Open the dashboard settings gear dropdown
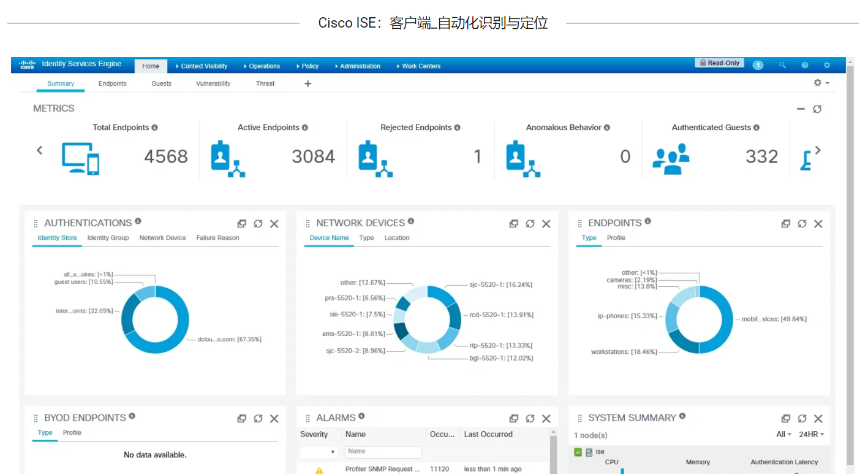The image size is (868, 474). coord(821,83)
